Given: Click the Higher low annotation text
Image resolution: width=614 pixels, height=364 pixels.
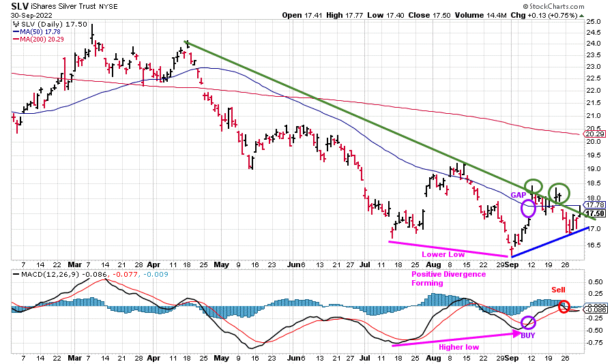Looking at the screenshot, I should 458,347.
